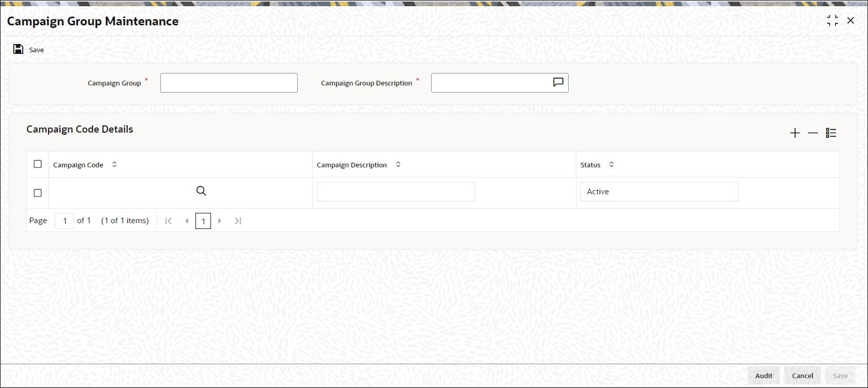
Task: Focus the Campaign Description cell field
Action: pos(396,192)
